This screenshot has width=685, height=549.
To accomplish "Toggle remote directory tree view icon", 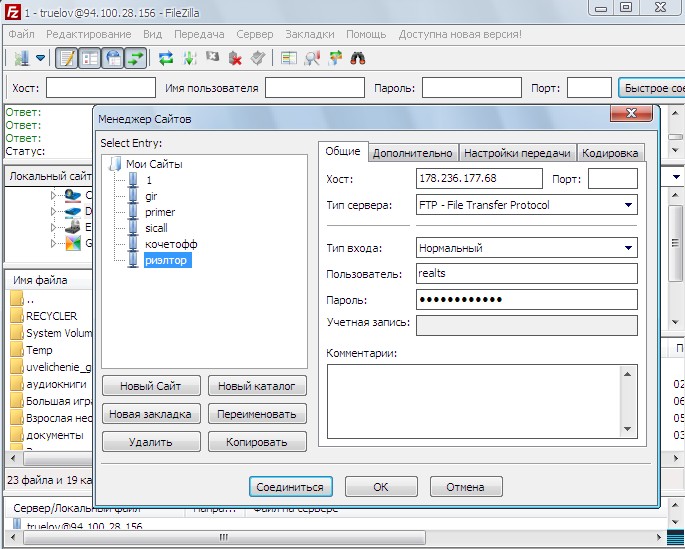I will (x=113, y=58).
